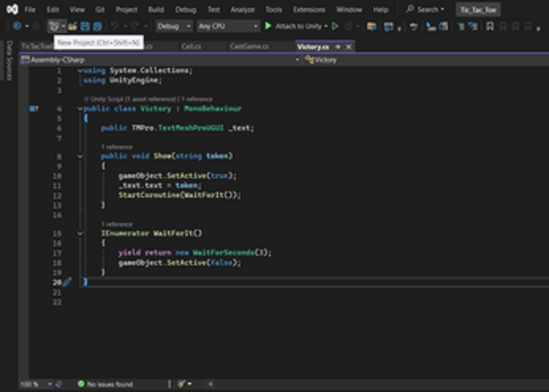Image resolution: width=549 pixels, height=392 pixels.
Task: Collapse the using directives region at line 1
Action: click(x=80, y=71)
